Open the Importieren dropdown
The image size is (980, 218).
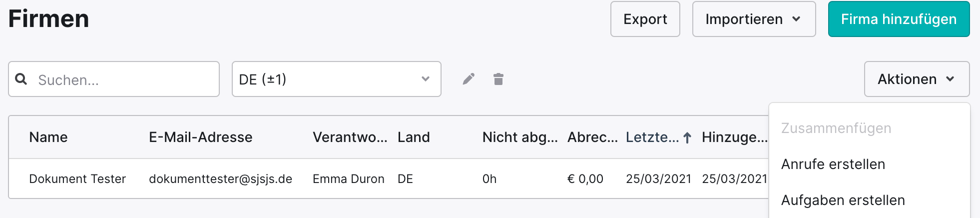pyautogui.click(x=754, y=19)
